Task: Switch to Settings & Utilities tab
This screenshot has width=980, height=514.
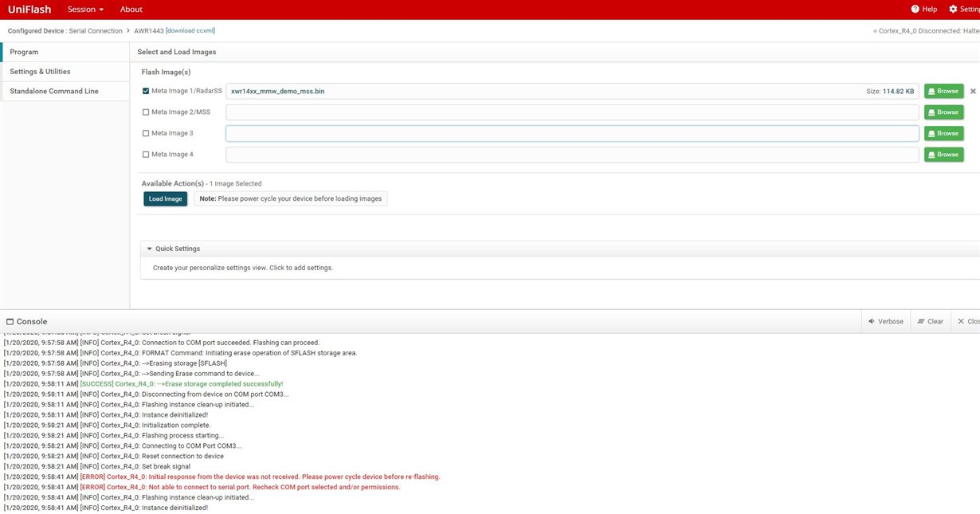Action: pyautogui.click(x=65, y=72)
